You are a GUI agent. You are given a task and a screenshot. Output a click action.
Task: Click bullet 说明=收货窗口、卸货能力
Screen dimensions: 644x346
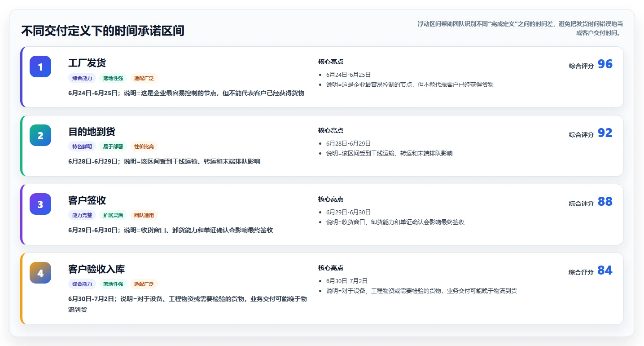395,222
